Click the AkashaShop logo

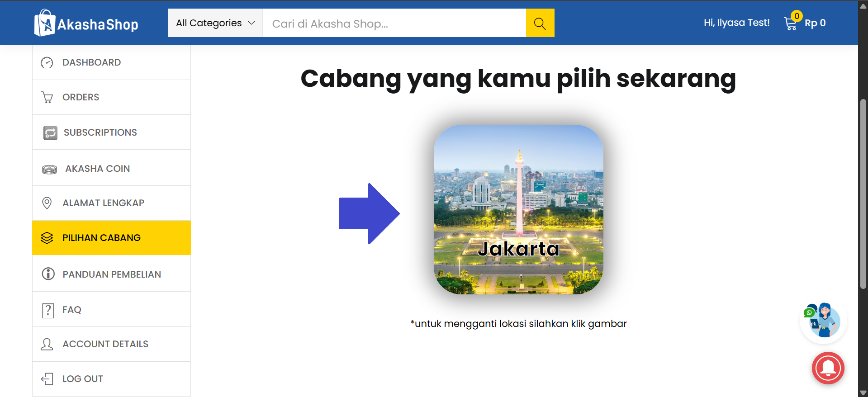click(86, 23)
